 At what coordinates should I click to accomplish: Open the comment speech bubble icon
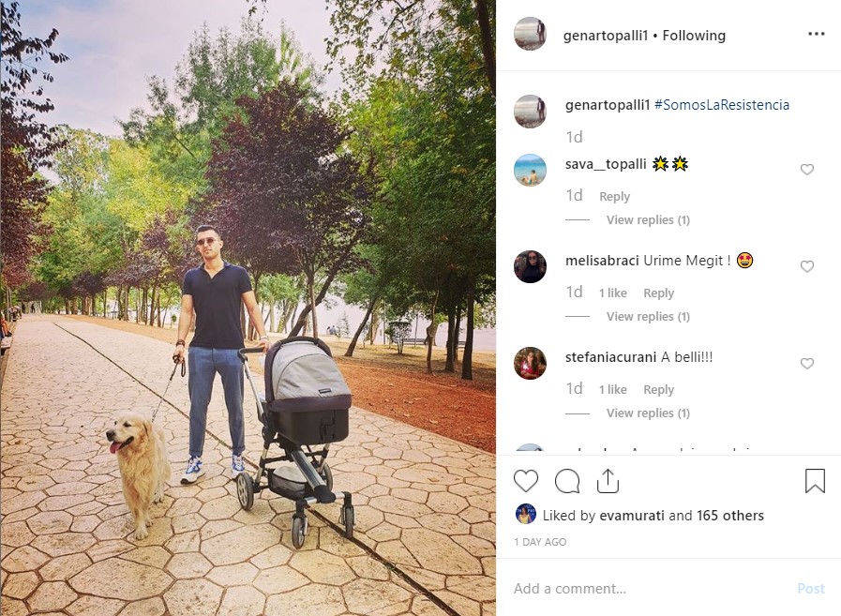click(567, 481)
